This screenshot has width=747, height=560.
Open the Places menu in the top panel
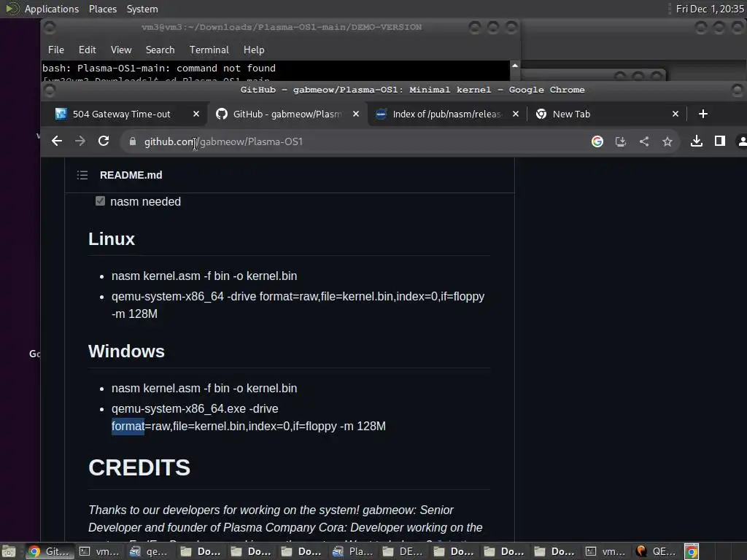(x=103, y=9)
